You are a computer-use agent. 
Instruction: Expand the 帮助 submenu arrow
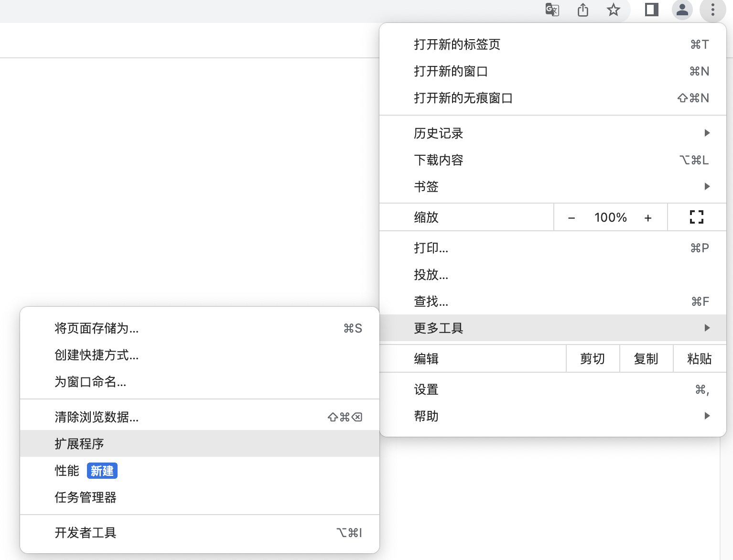706,415
